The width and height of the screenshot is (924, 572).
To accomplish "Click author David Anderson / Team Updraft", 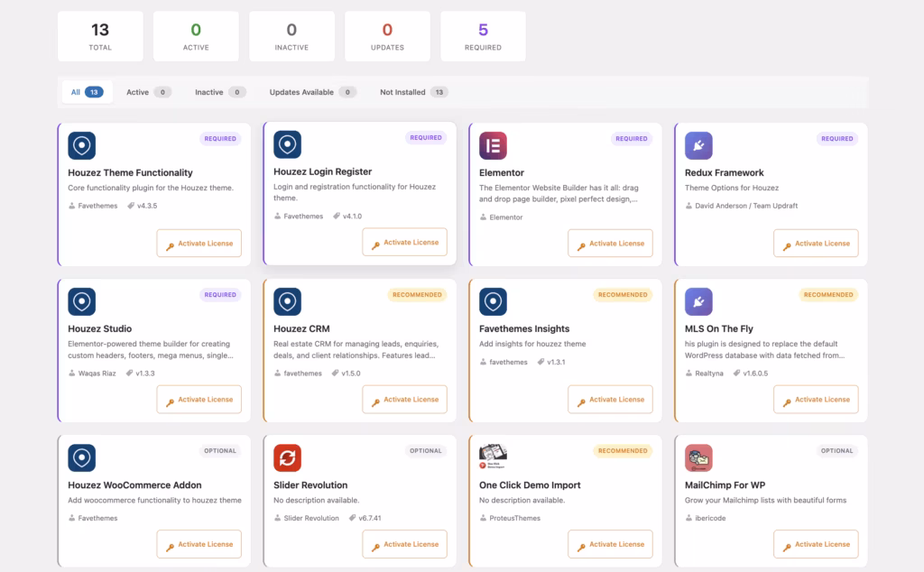I will [742, 206].
